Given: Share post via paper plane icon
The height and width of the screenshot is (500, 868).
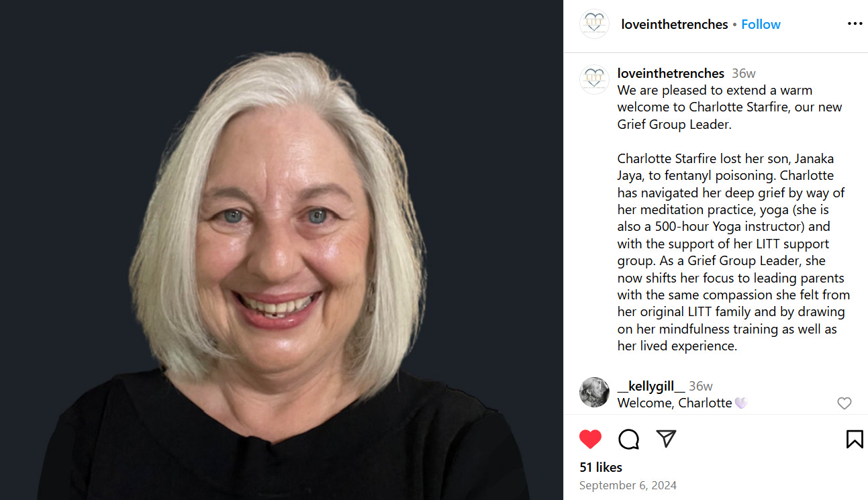Looking at the screenshot, I should click(665, 439).
